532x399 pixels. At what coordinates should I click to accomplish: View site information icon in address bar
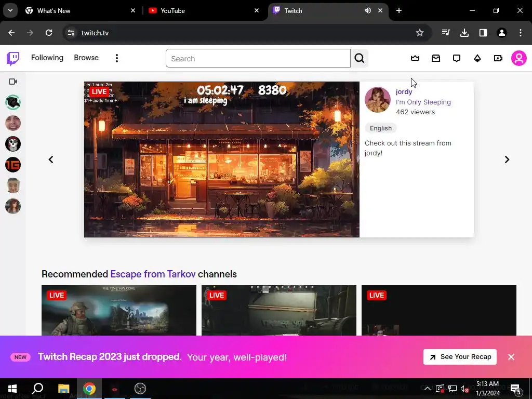click(x=71, y=33)
